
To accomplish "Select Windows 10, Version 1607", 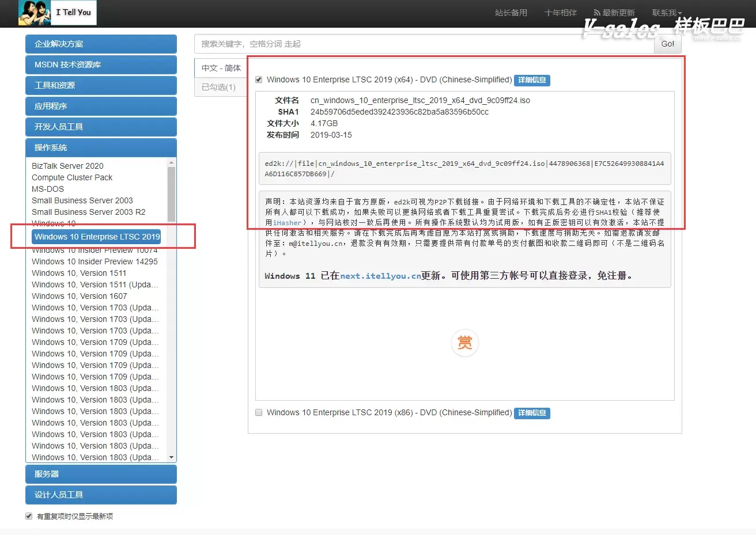I will pyautogui.click(x=80, y=296).
